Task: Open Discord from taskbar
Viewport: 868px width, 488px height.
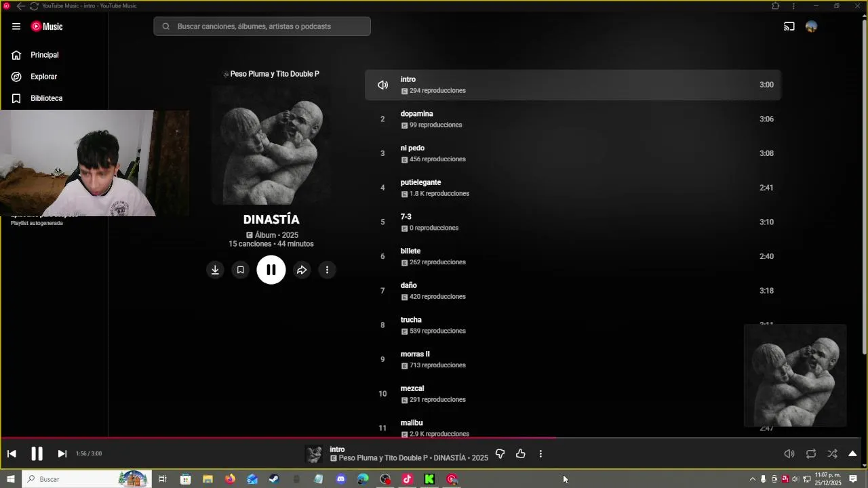Action: (x=340, y=479)
